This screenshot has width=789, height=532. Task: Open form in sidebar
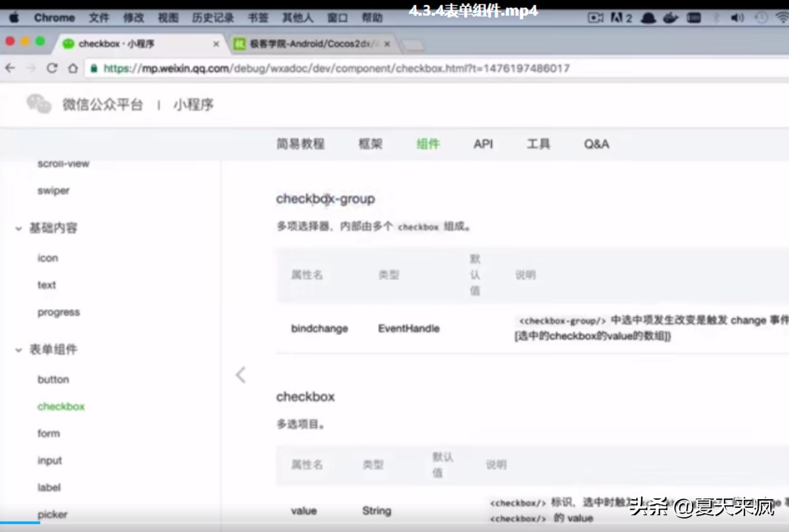click(49, 433)
